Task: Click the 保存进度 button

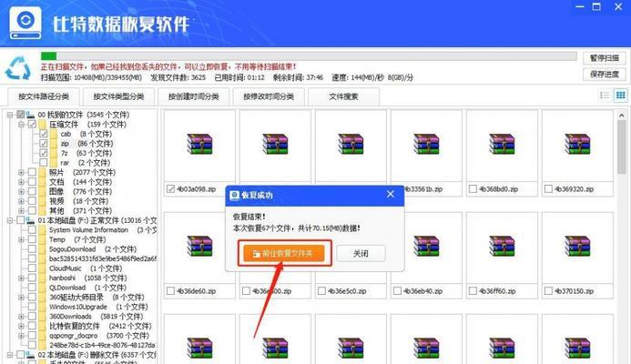Action: point(604,74)
